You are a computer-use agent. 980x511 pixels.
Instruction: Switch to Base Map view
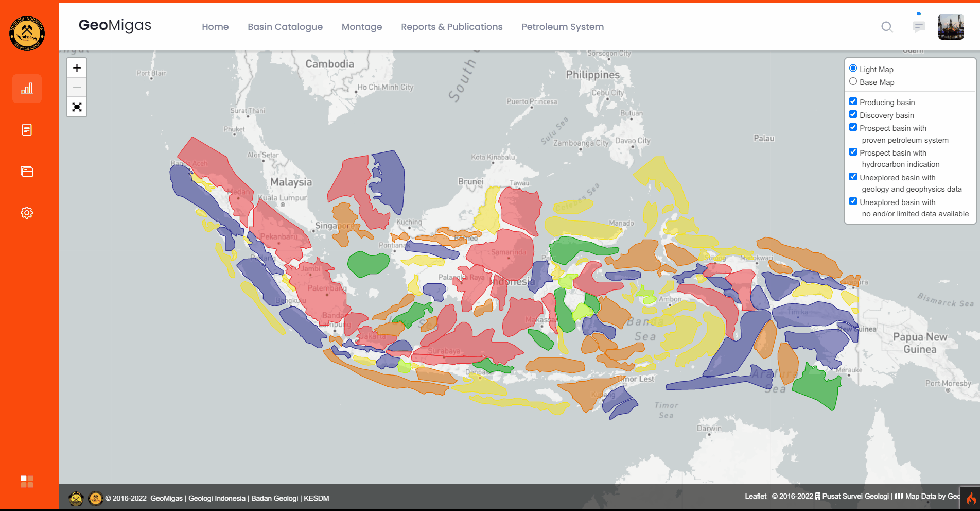853,81
